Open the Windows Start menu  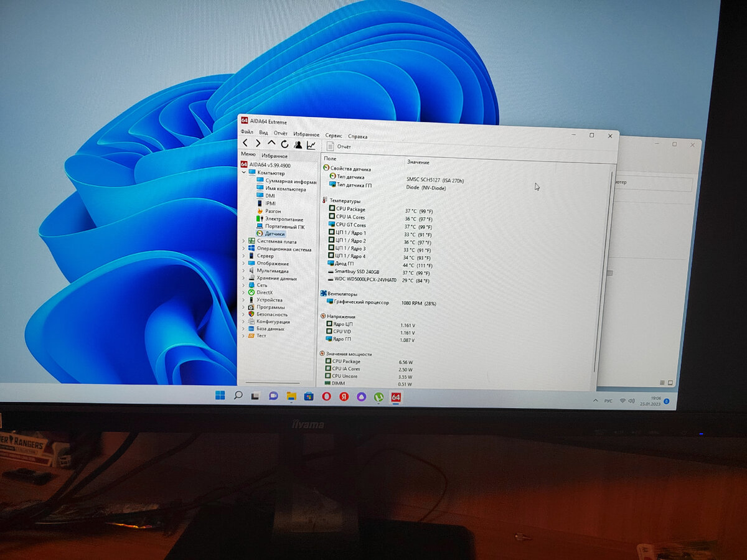tap(220, 395)
